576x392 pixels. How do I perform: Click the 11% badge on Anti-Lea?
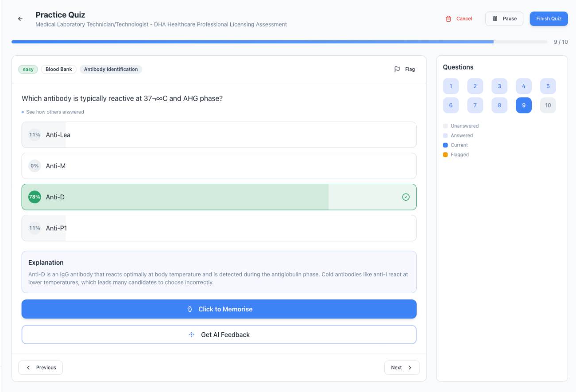pos(35,135)
